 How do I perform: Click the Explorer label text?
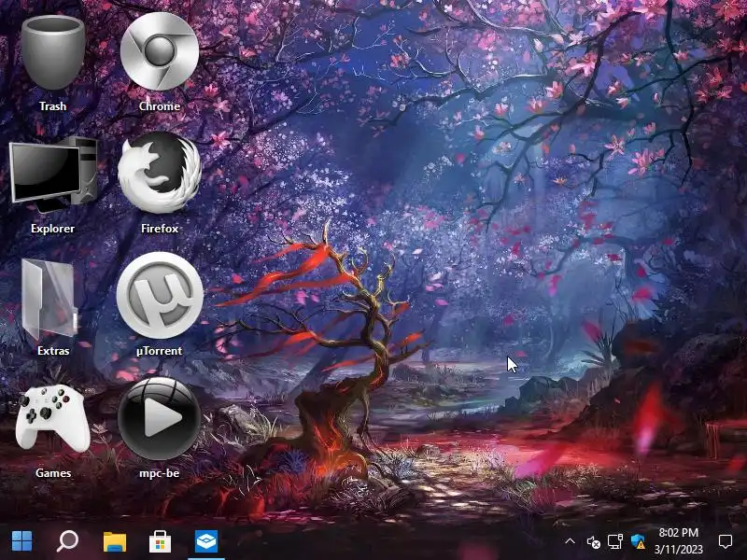53,229
